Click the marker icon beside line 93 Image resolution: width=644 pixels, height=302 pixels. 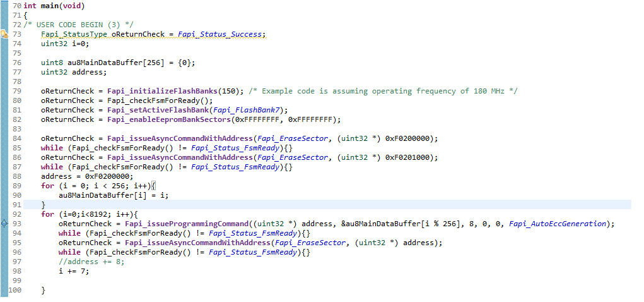click(4, 224)
